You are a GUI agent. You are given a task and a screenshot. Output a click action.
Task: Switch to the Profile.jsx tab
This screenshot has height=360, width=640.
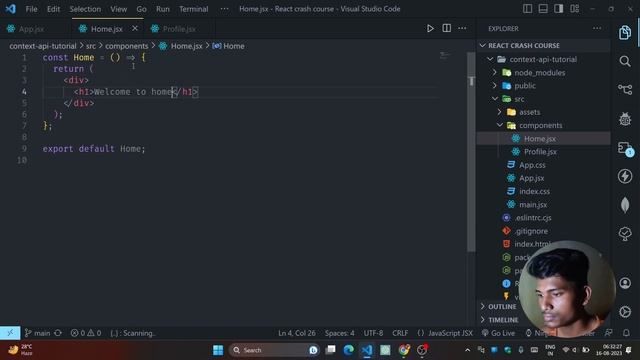(179, 29)
